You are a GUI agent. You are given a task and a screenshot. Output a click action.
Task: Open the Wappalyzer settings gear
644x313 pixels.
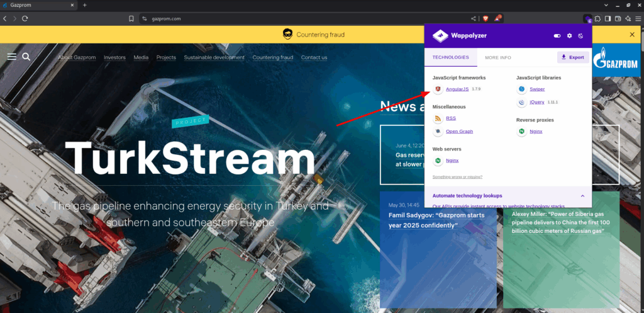(569, 36)
